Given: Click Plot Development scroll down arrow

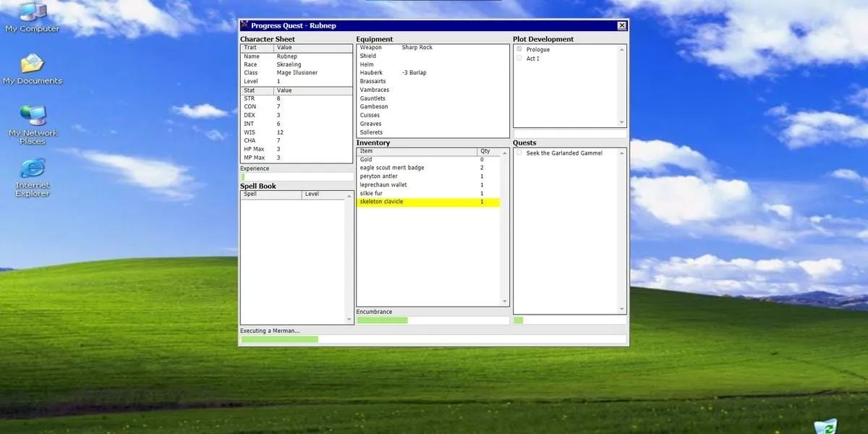Looking at the screenshot, I should click(x=621, y=122).
